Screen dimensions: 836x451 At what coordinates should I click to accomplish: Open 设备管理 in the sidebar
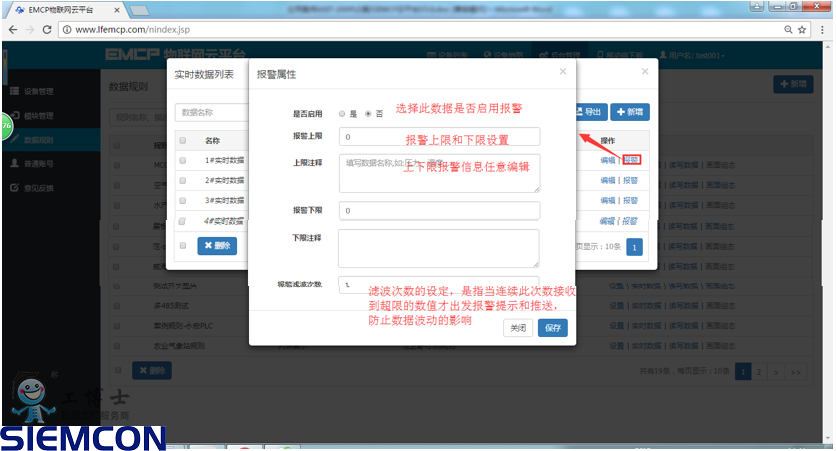click(38, 92)
